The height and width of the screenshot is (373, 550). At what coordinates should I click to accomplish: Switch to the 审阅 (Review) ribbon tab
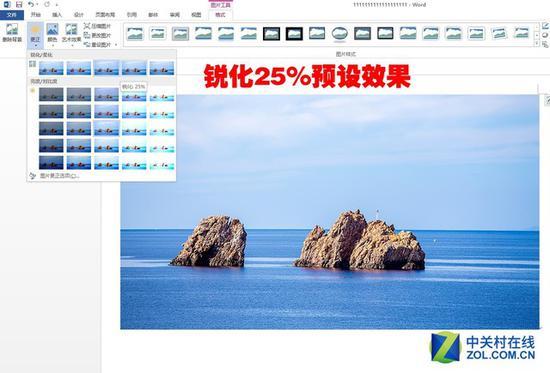pyautogui.click(x=174, y=15)
